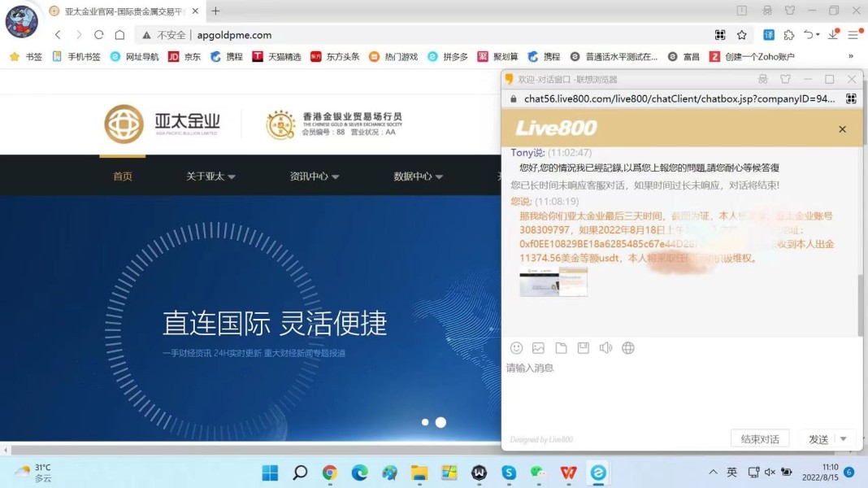This screenshot has height=488, width=868.
Task: Open the 拼多多 bookmark
Action: 448,56
